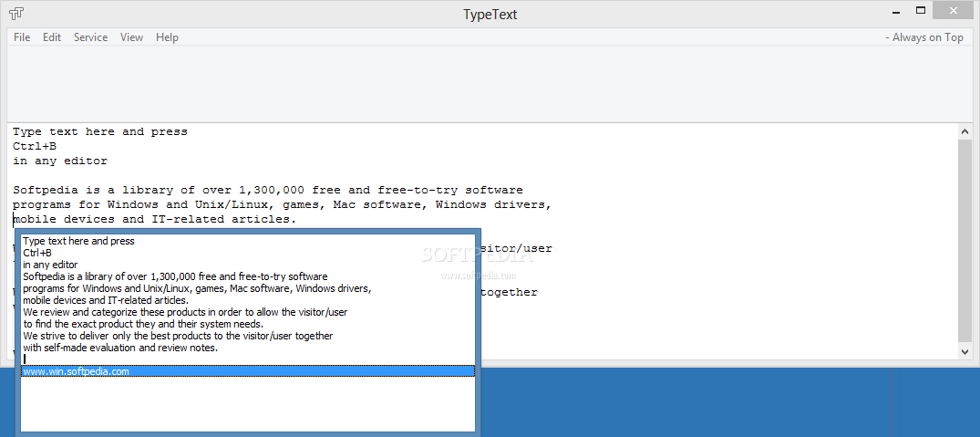Close the TypeText window
This screenshot has width=980, height=437.
pyautogui.click(x=954, y=11)
